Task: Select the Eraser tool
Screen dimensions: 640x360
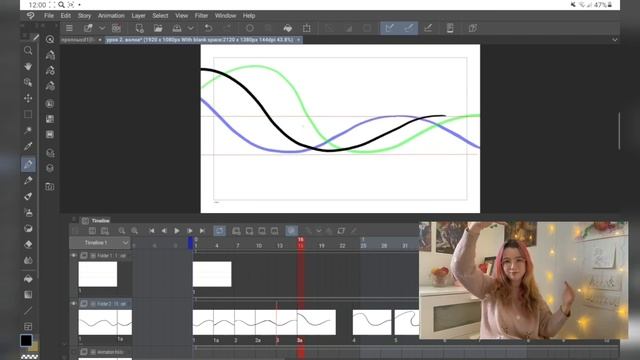Action: [x=28, y=244]
